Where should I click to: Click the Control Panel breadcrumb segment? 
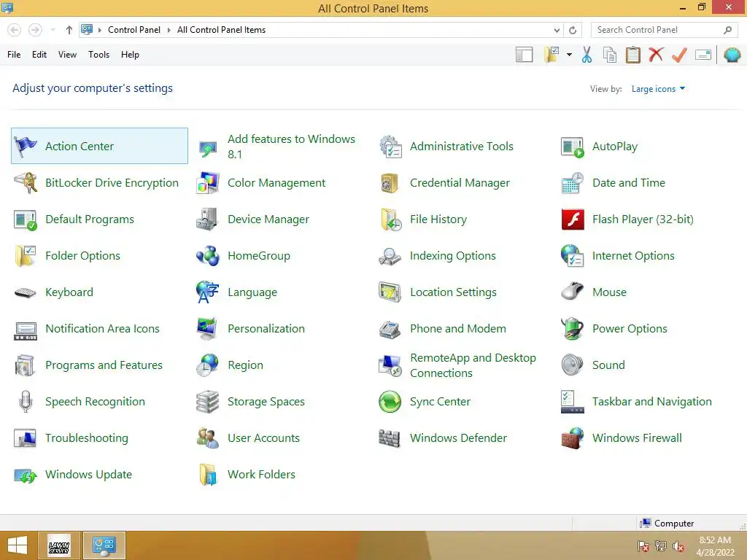click(134, 30)
